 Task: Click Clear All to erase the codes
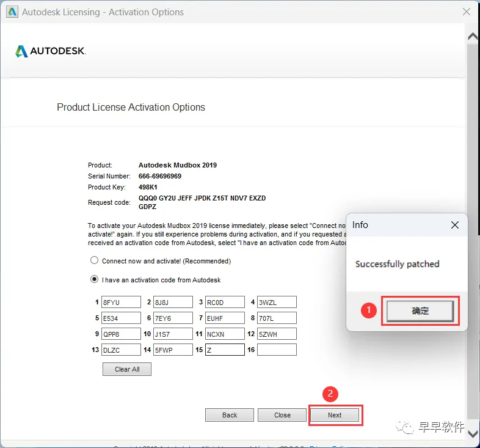[127, 369]
